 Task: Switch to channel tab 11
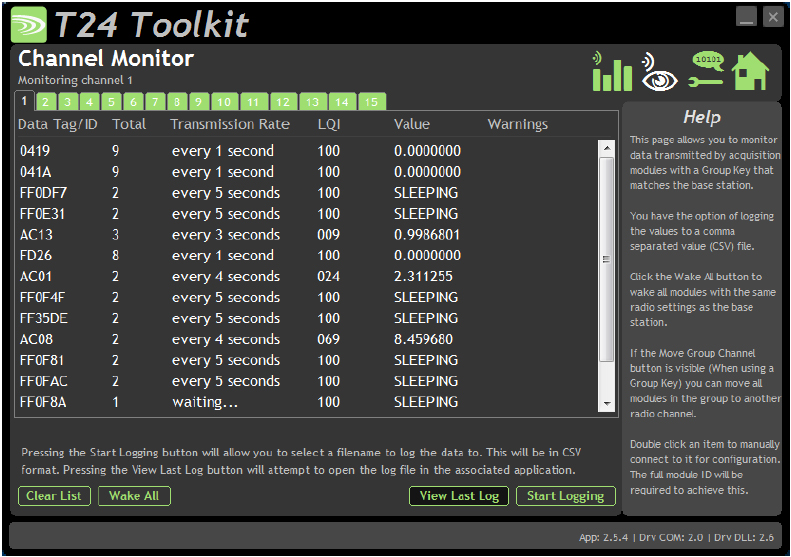pos(253,102)
